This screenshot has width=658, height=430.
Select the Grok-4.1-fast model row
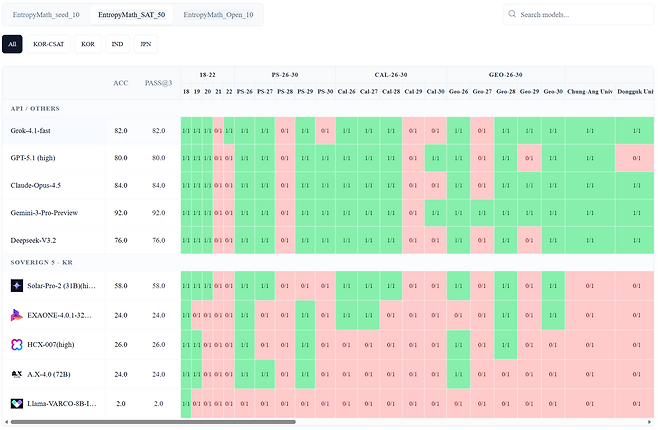point(328,130)
